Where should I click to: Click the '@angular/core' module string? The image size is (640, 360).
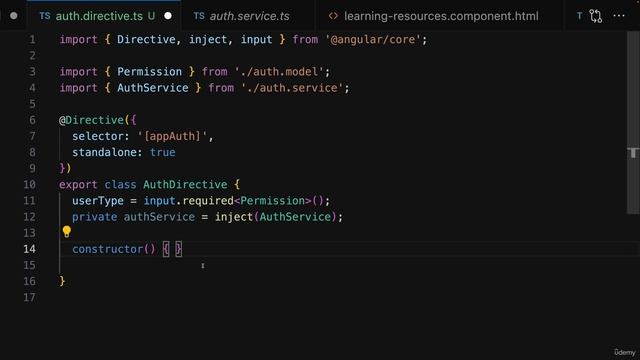[x=373, y=40]
